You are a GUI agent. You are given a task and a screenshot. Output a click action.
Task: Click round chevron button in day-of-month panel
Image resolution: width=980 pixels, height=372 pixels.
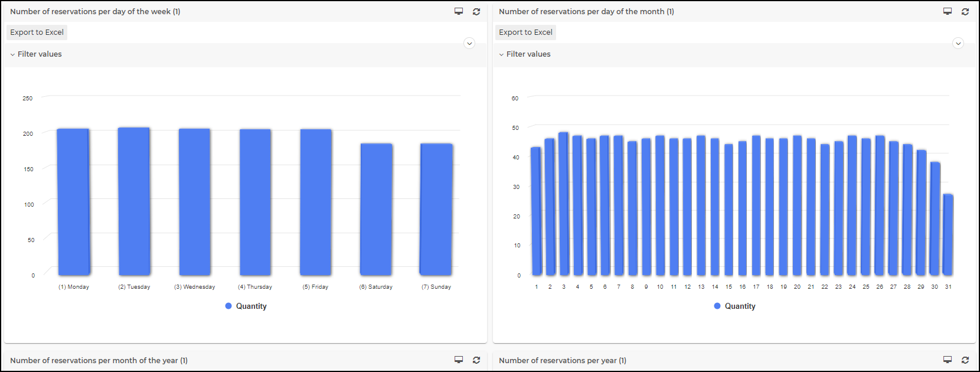(958, 43)
